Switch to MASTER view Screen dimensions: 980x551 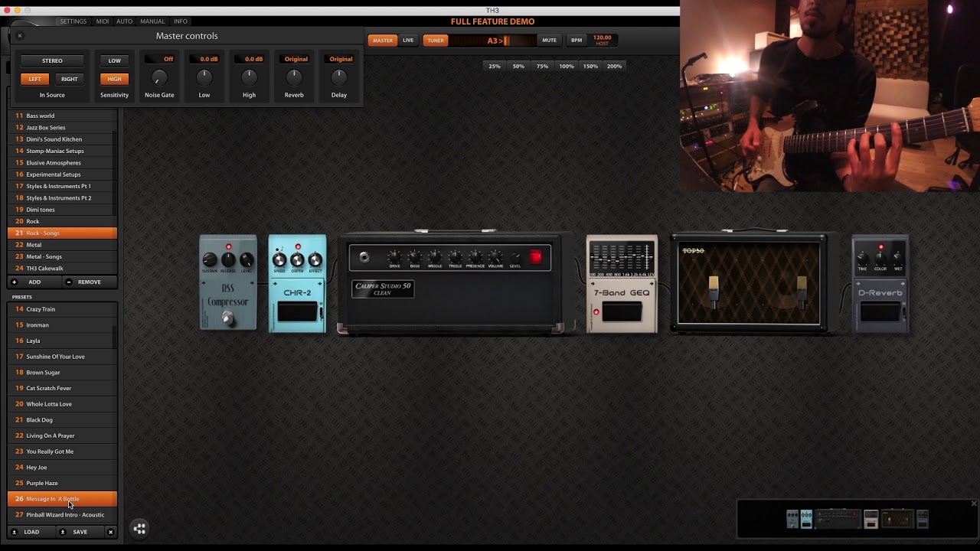click(383, 41)
